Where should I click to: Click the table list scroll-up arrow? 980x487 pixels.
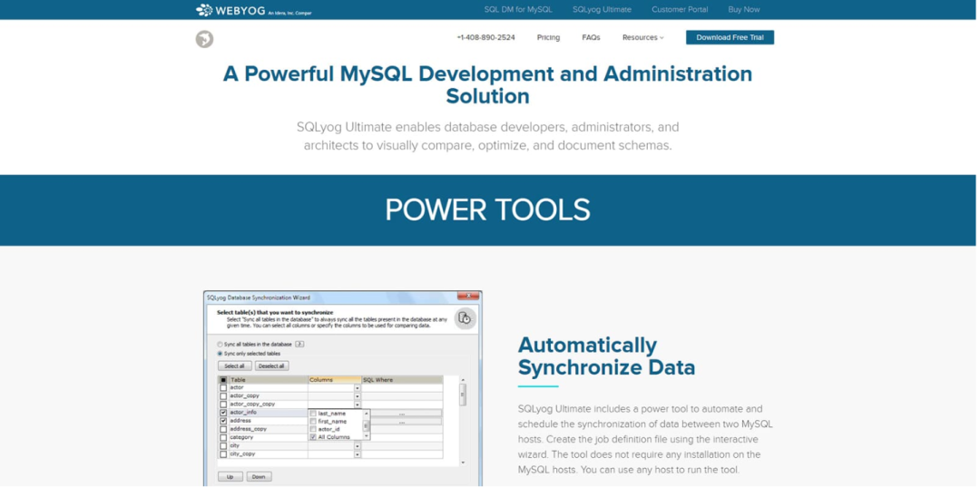click(463, 380)
